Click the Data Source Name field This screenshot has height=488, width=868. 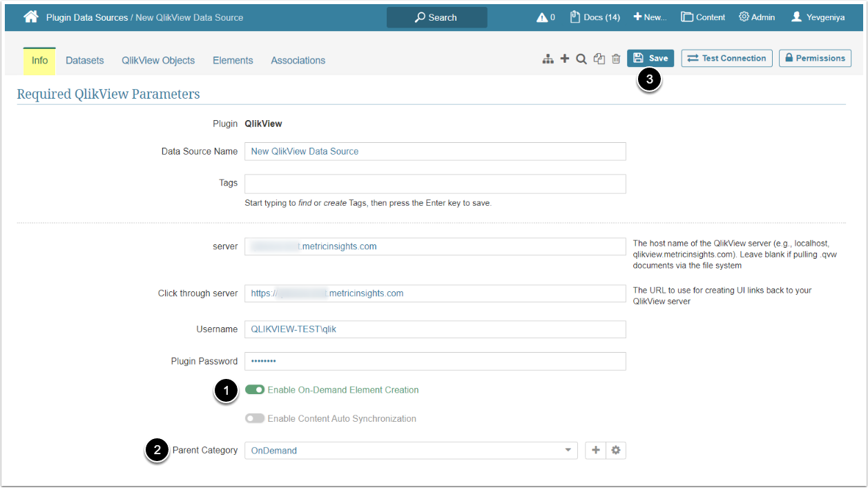pyautogui.click(x=435, y=151)
